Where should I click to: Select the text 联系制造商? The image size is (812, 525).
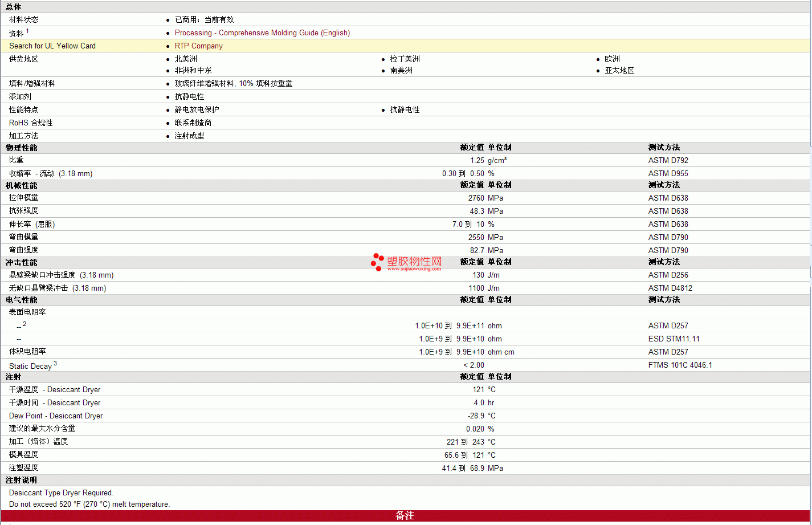coord(193,123)
